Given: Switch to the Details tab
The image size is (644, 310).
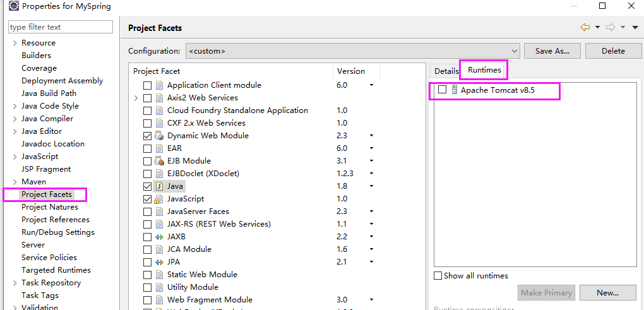Looking at the screenshot, I should [x=446, y=71].
